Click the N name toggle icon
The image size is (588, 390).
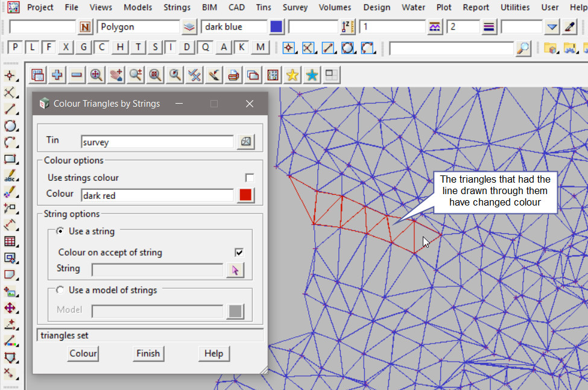tap(85, 27)
